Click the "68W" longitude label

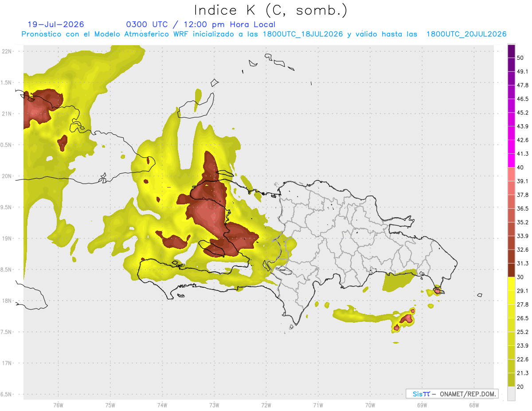pyautogui.click(x=474, y=405)
